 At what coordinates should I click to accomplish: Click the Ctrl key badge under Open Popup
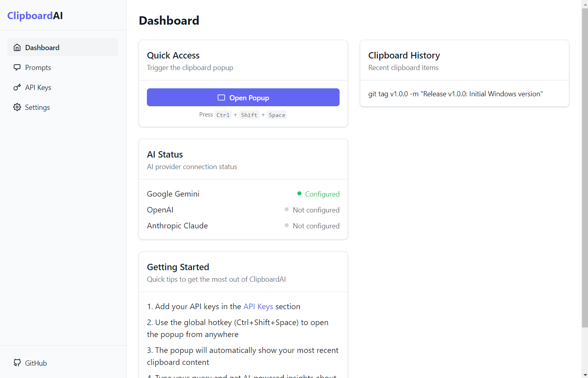(x=223, y=115)
